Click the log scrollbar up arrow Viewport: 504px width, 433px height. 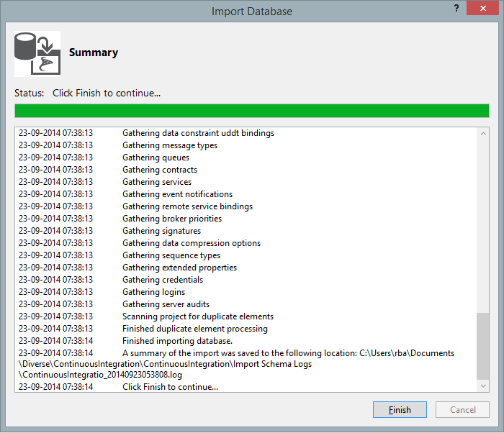click(482, 133)
